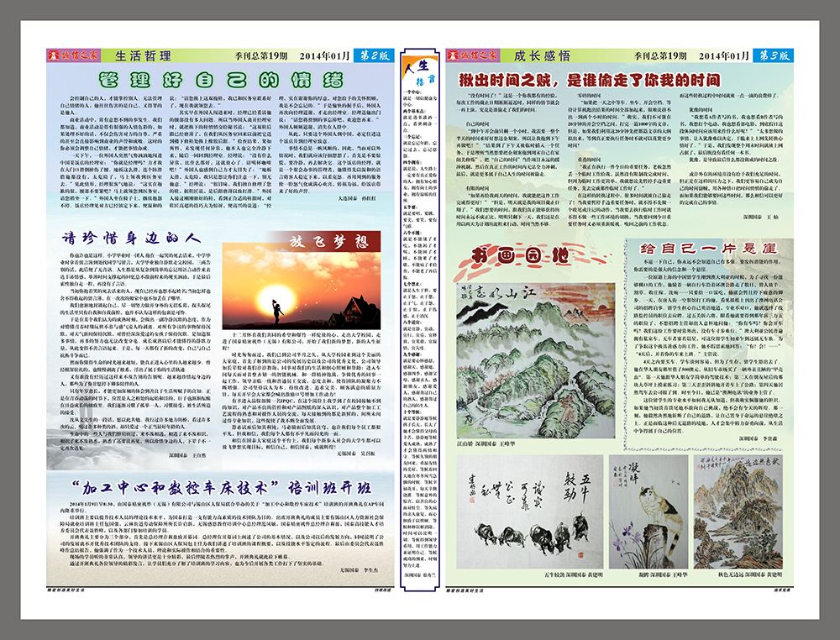Screen dimensions: 840x640
Task: Click the subheading 重叠的时间
Action: 590,160
